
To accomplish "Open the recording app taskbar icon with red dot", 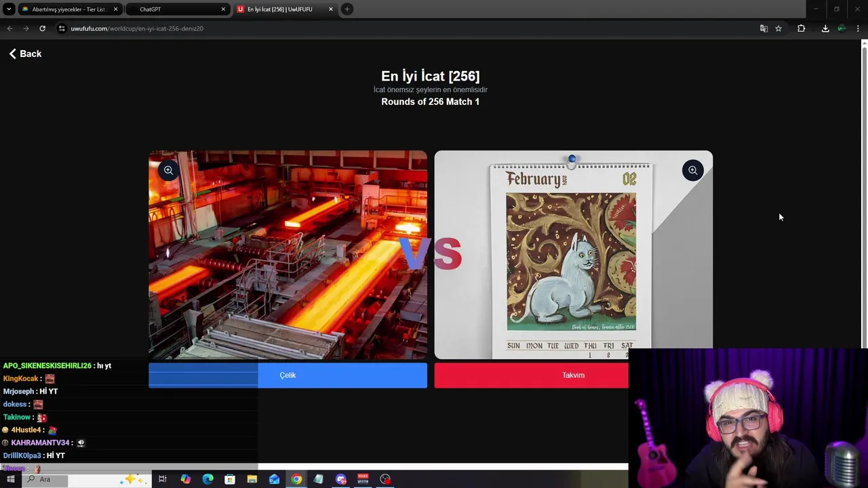I will point(385,479).
